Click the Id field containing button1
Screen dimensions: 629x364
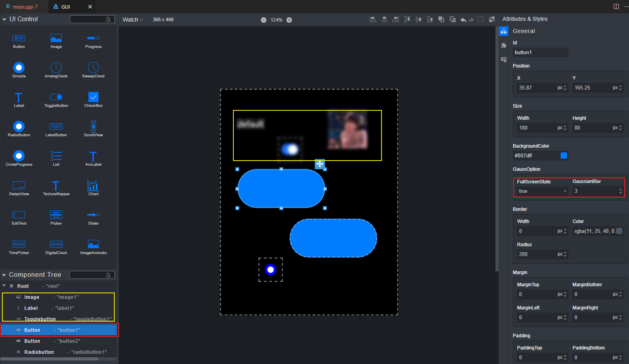[x=540, y=53]
